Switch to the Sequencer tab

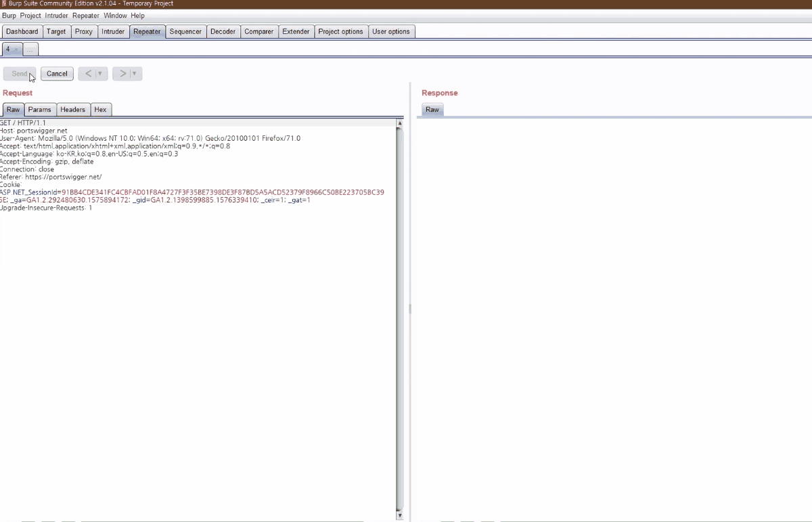click(185, 32)
